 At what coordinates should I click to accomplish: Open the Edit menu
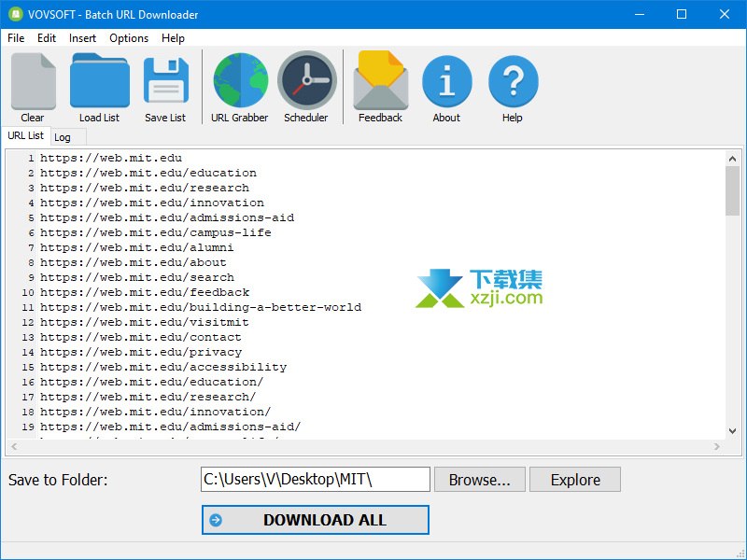[x=47, y=38]
